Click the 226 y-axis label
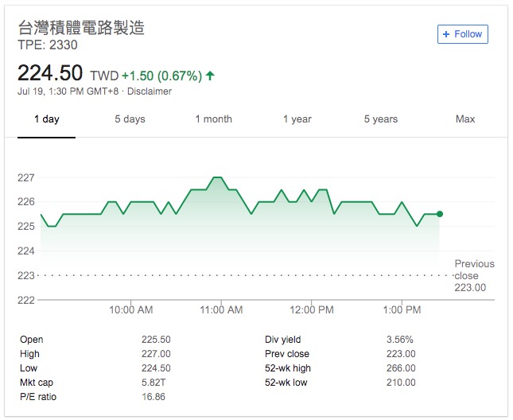513x420 pixels. [x=25, y=202]
